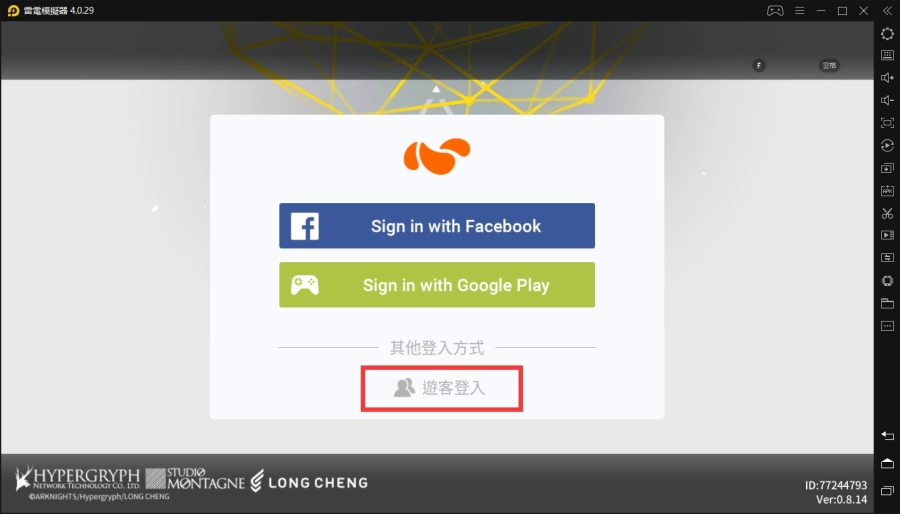Click the shake device icon
Viewport: 900px width, 514px height.
coord(887,281)
